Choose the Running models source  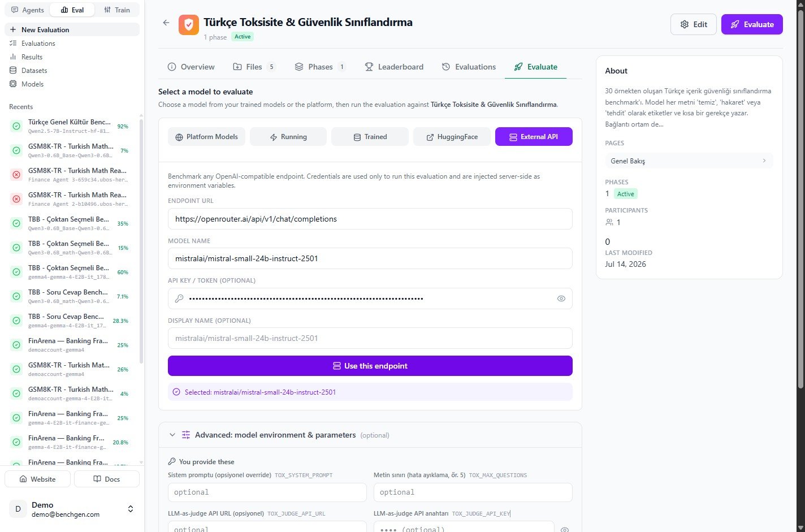point(288,137)
